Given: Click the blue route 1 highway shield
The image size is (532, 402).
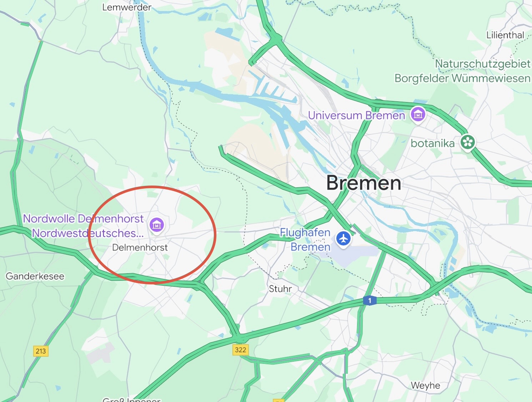Looking at the screenshot, I should pos(370,301).
